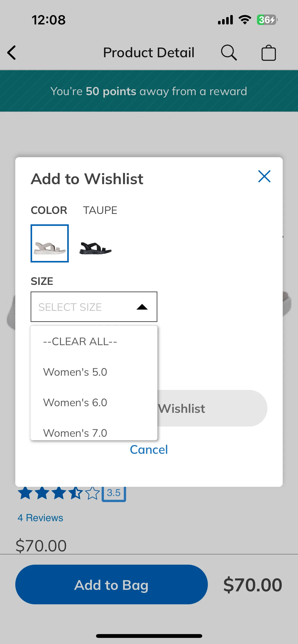The width and height of the screenshot is (298, 644).
Task: Close the Add to Wishlist dialog
Action: 264,176
